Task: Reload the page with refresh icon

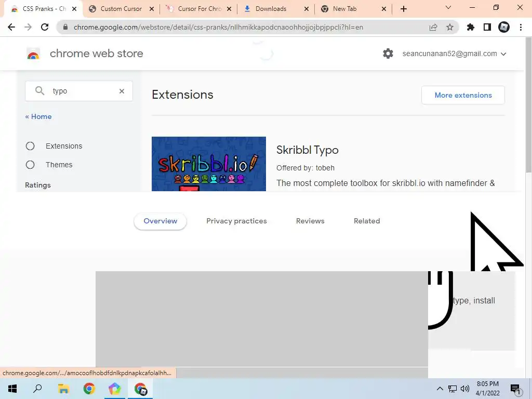Action: 45,27
